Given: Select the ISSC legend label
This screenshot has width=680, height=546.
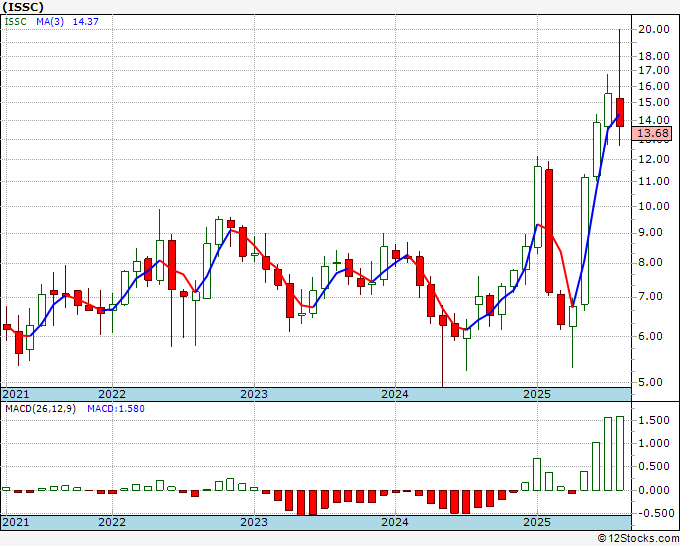Looking at the screenshot, I should point(16,22).
